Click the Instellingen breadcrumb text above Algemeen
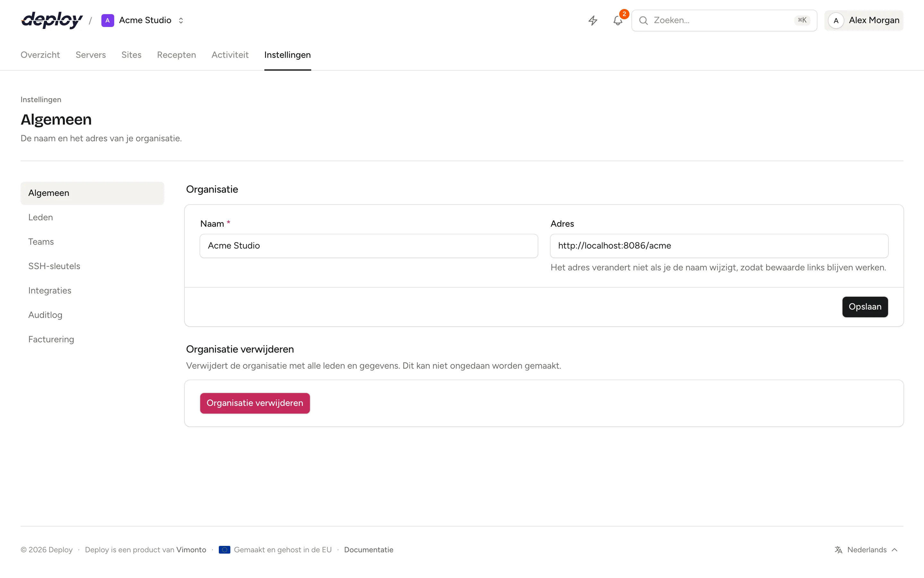 click(x=41, y=100)
